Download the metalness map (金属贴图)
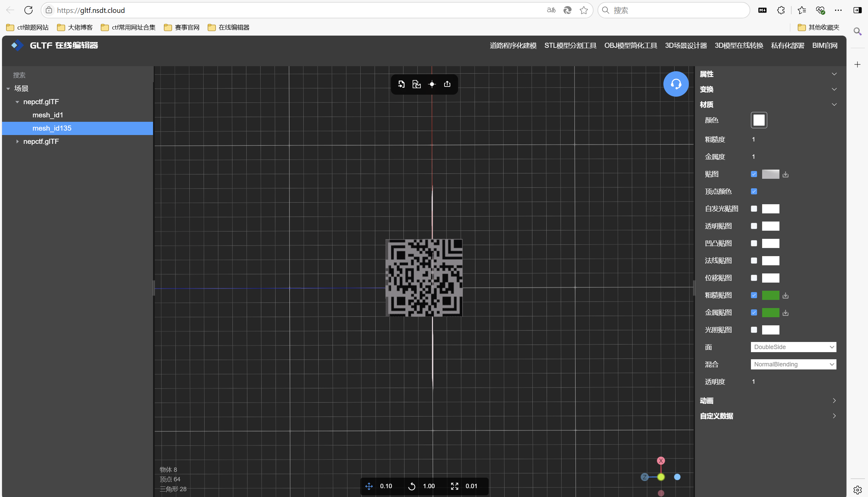 [786, 313]
